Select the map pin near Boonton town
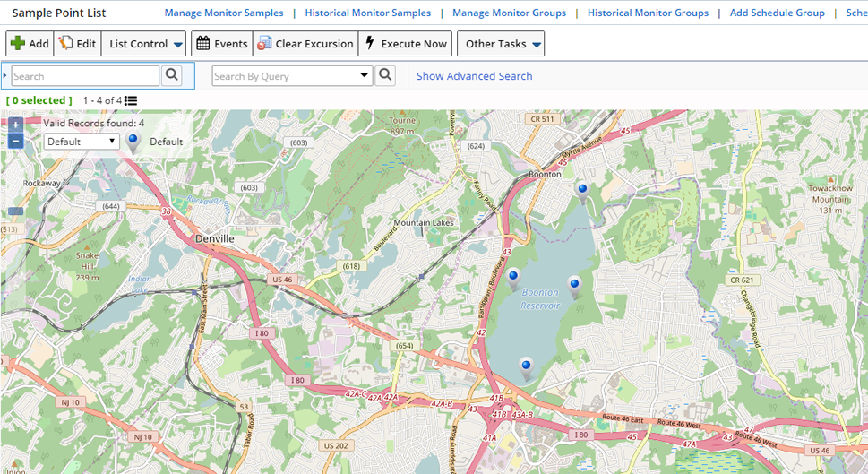This screenshot has height=474, width=868. (582, 192)
